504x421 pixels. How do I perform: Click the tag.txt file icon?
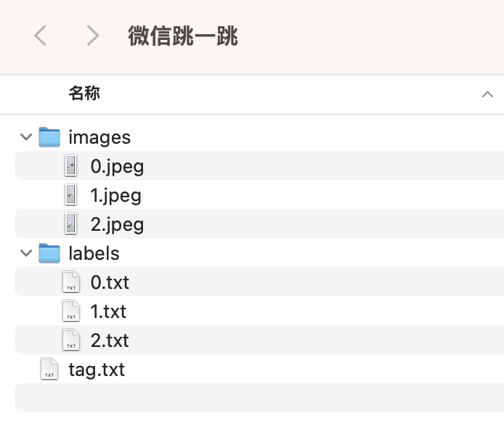pyautogui.click(x=49, y=369)
